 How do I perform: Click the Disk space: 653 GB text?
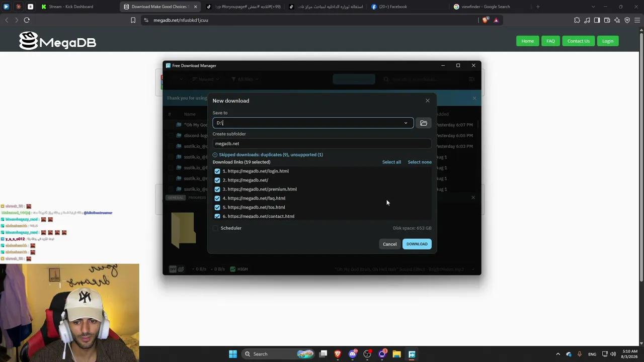tap(412, 228)
